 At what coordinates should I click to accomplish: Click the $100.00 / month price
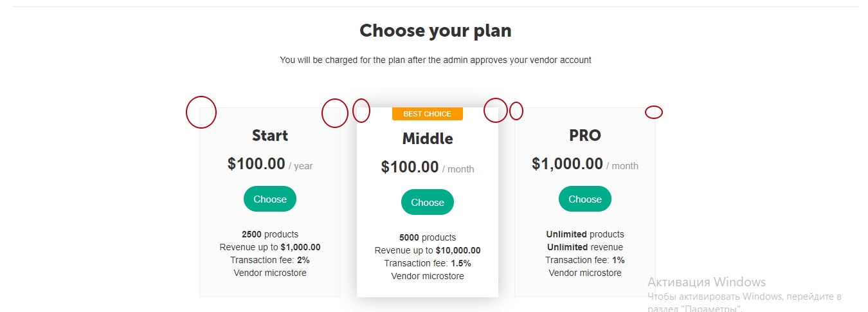tap(428, 167)
